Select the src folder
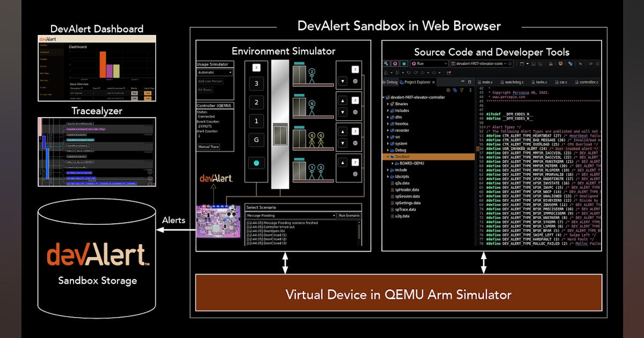The image size is (644, 338). tap(396, 137)
